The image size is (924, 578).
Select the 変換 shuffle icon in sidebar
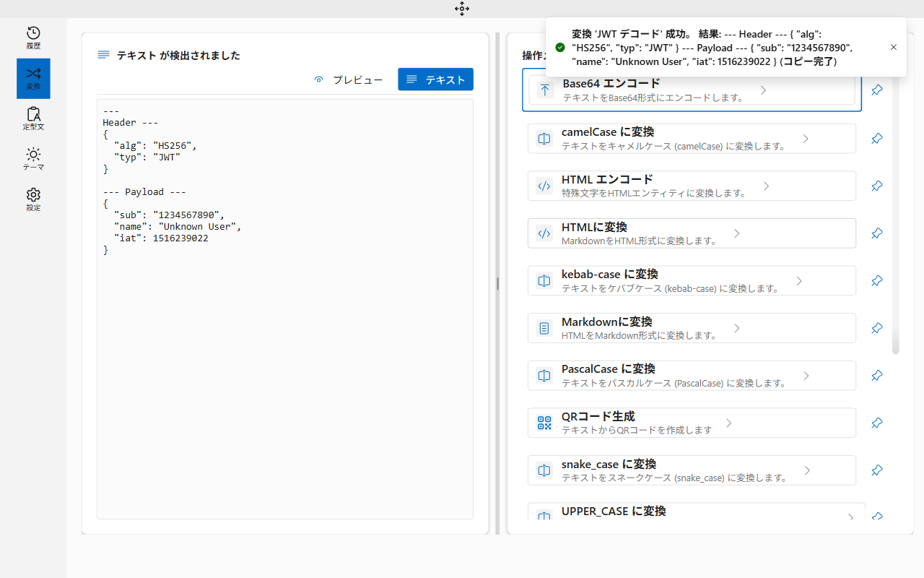(x=33, y=78)
